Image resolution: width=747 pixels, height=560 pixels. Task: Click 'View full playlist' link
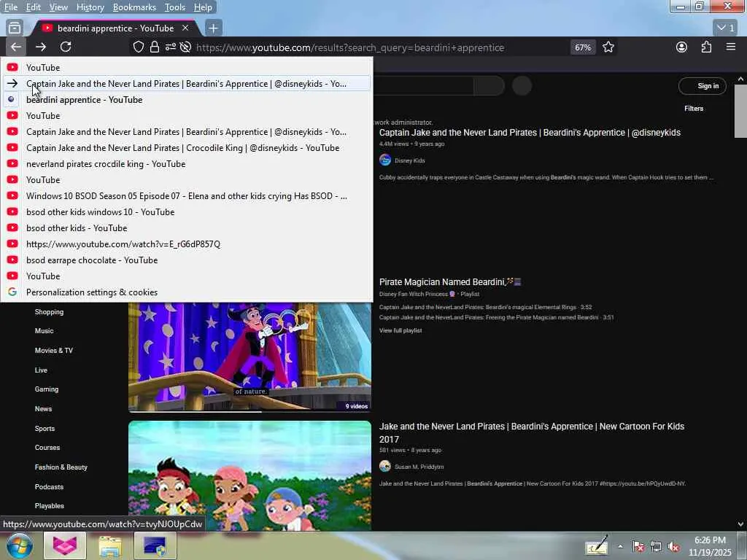click(x=400, y=330)
